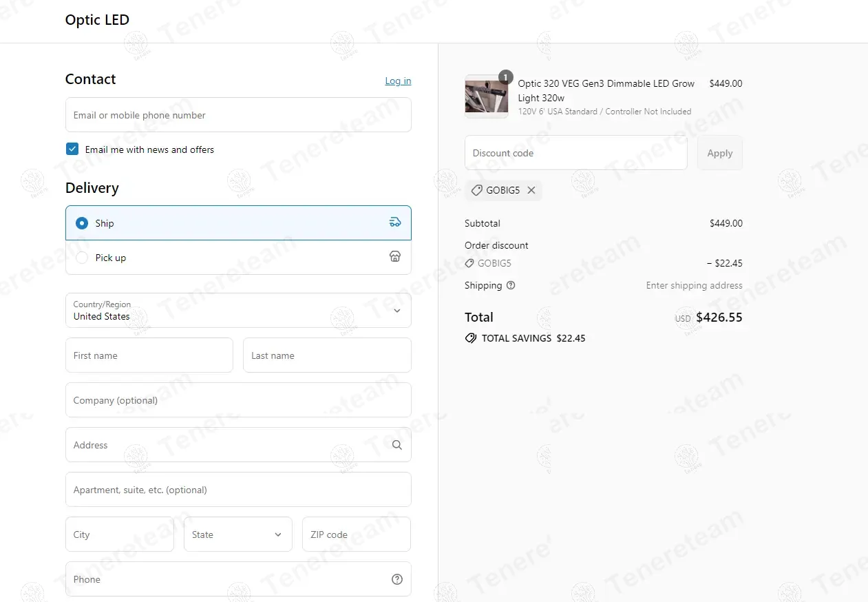Click the product name Optic 320 VEG Gen3
This screenshot has width=868, height=602.
606,90
